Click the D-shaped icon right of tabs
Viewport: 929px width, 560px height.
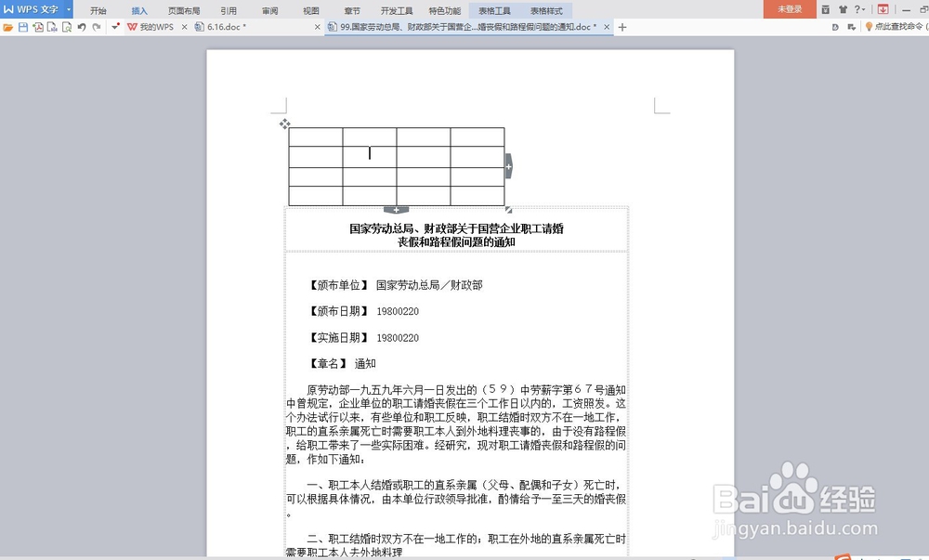[x=835, y=27]
